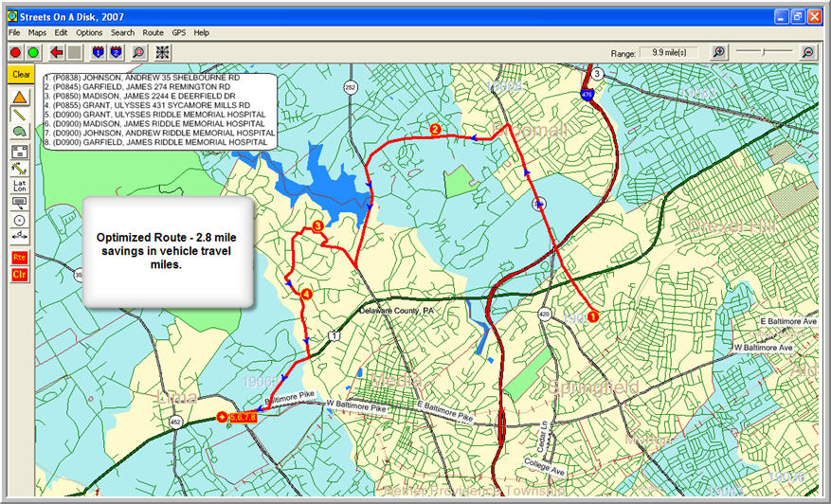Click the Delaware County, PA map label

pos(396,311)
